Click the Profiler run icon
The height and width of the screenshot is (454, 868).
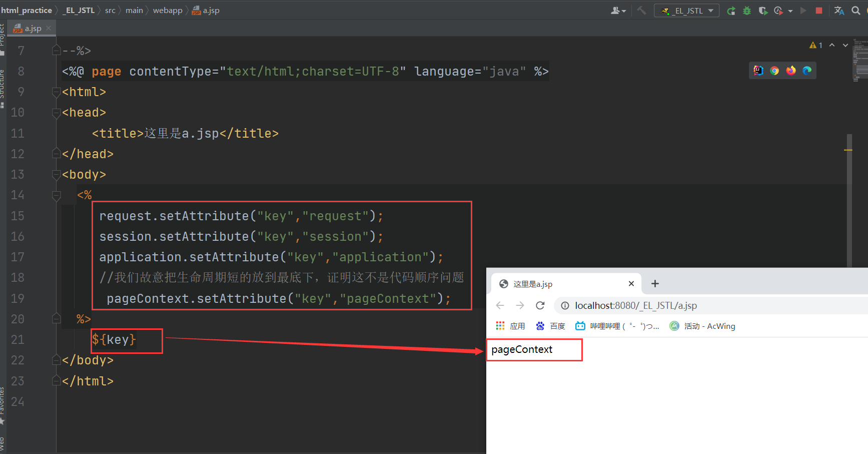pyautogui.click(x=778, y=11)
